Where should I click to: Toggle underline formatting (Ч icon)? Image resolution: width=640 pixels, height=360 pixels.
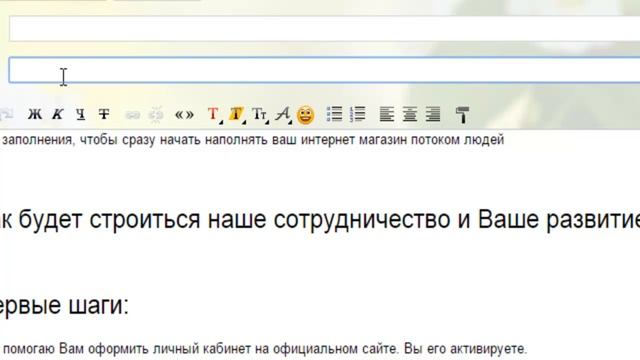tap(81, 114)
